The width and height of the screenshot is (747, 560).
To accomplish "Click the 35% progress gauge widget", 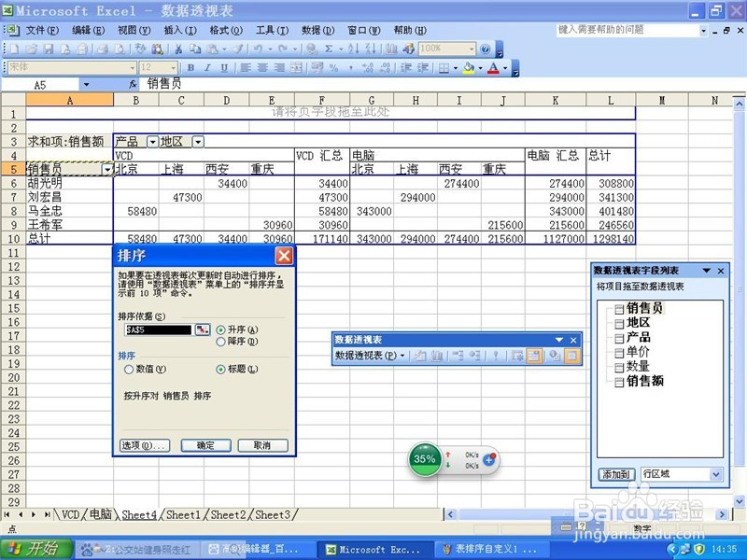I will (426, 458).
